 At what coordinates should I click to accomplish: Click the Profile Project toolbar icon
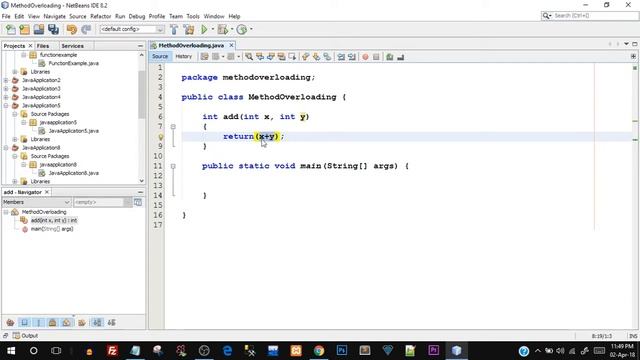click(242, 29)
